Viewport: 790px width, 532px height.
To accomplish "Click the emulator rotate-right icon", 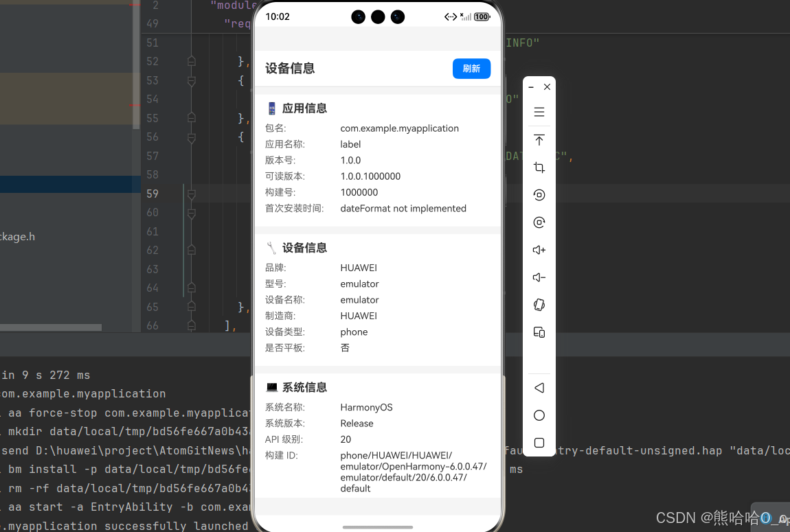I will 539,222.
